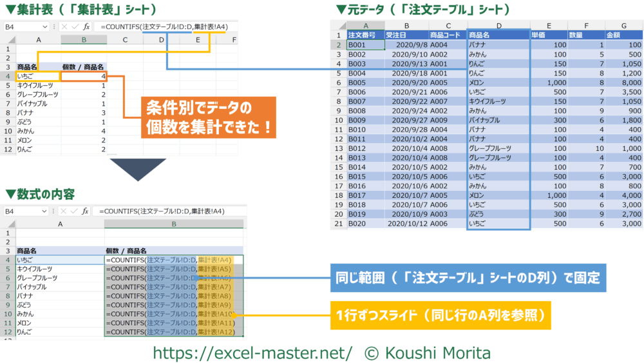This screenshot has width=644, height=363.
Task: Expand the Name Box dropdown in the 数式の内容 sheet
Action: (44, 211)
